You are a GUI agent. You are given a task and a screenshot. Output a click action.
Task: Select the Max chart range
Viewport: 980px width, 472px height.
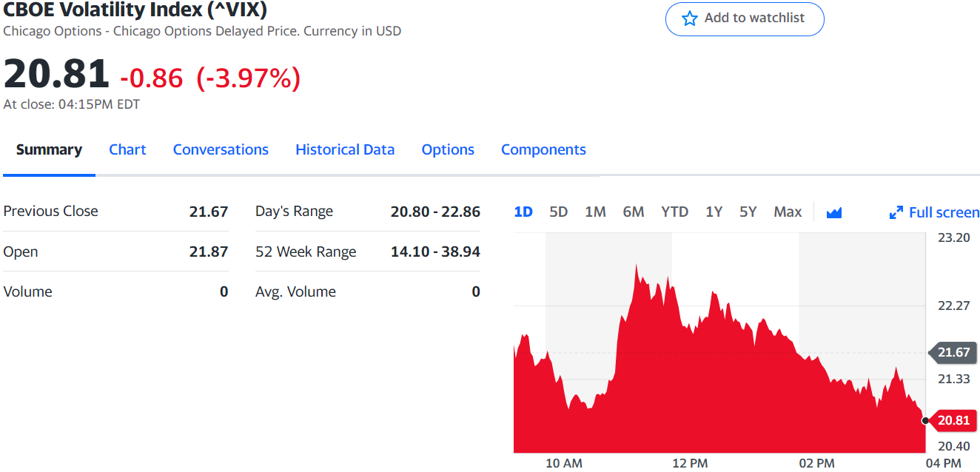(x=788, y=212)
